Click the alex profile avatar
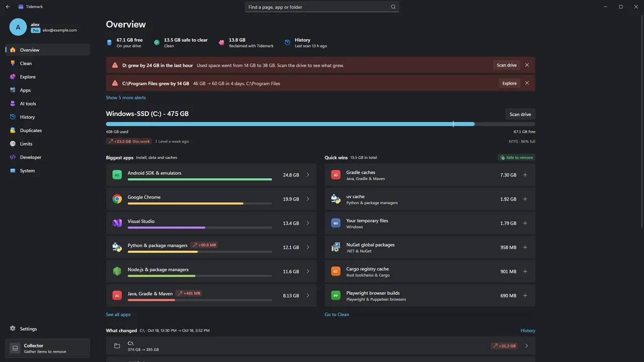The height and width of the screenshot is (362, 644). pos(18,27)
